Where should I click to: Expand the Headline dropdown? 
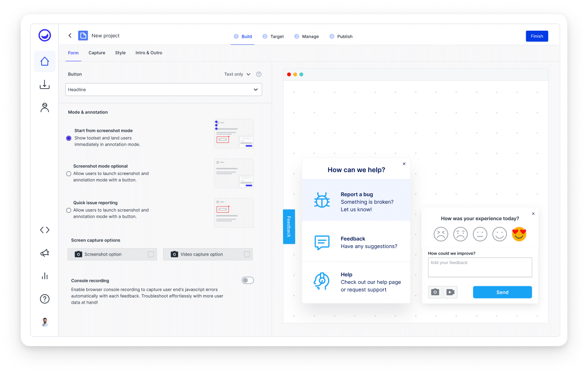tap(164, 89)
